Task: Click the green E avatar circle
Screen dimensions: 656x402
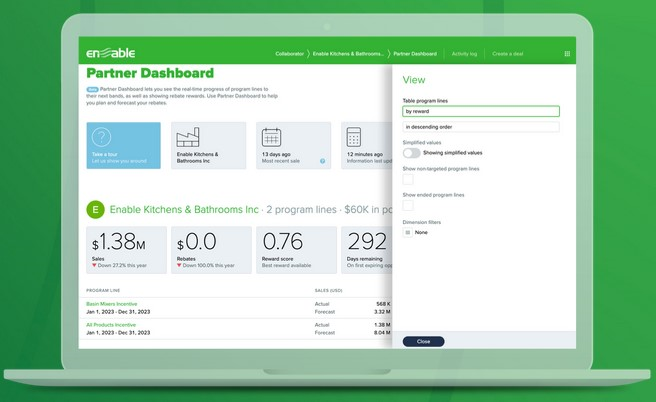Action: click(95, 210)
